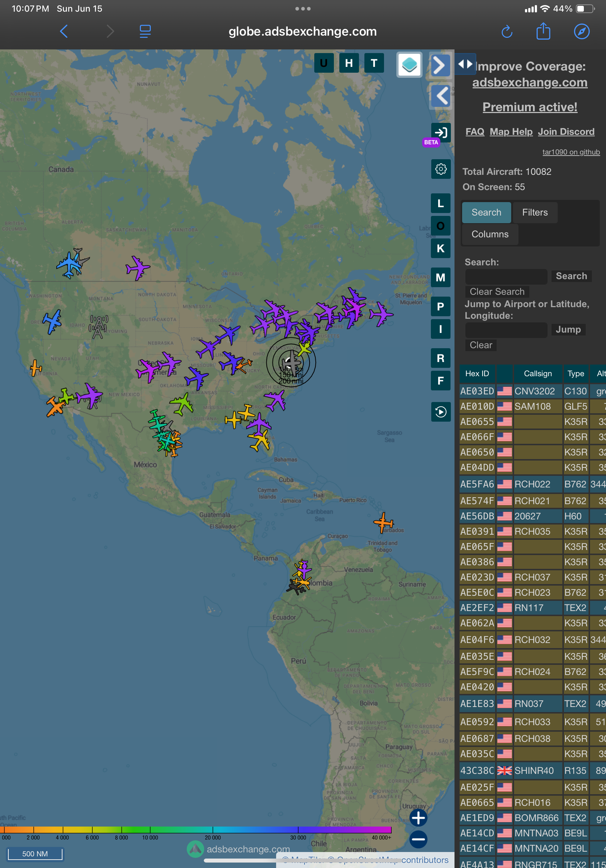Click the green aircraft over Arkansas
The image size is (606, 868).
[x=182, y=403]
